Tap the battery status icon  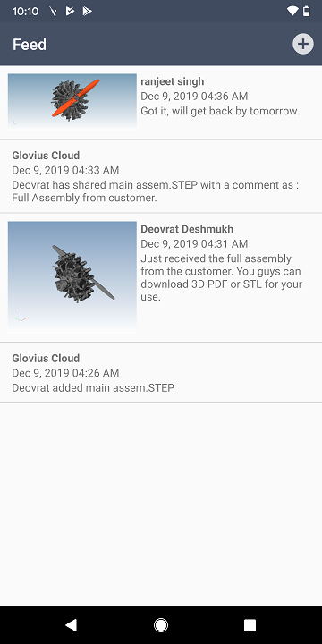coord(307,11)
